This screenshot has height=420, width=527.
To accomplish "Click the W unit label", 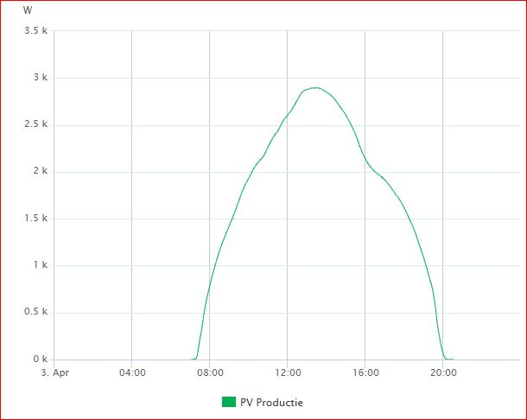I will click(28, 10).
